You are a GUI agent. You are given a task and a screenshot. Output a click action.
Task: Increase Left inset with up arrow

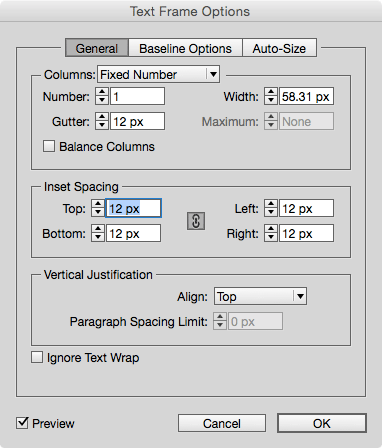[271, 204]
